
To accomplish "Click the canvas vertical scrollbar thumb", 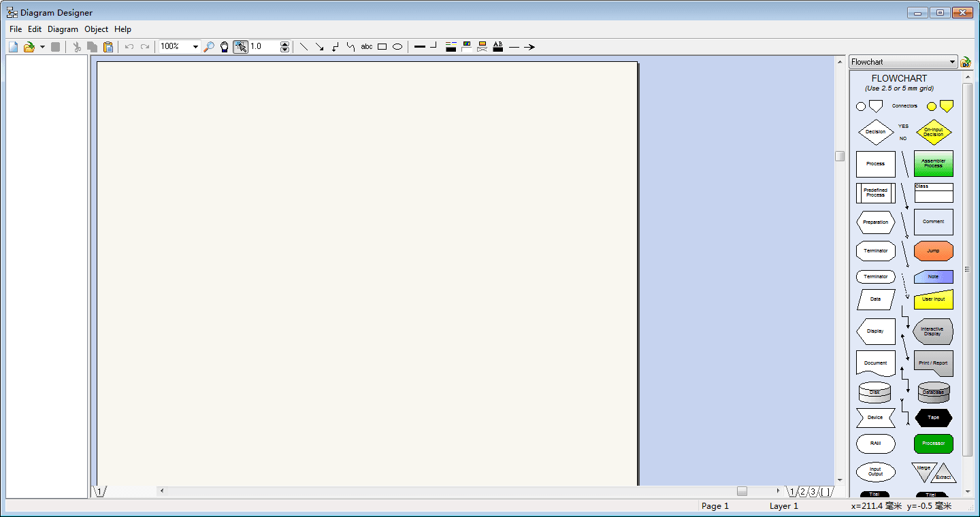I will pos(840,156).
